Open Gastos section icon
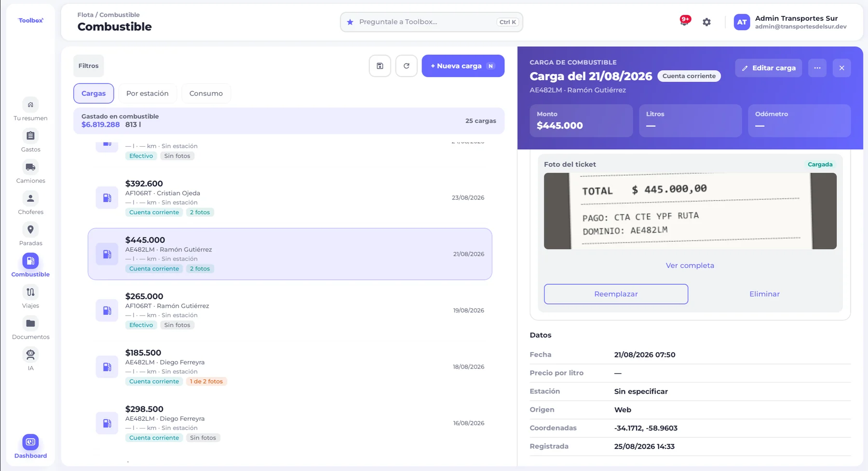This screenshot has height=471, width=868. click(x=30, y=136)
